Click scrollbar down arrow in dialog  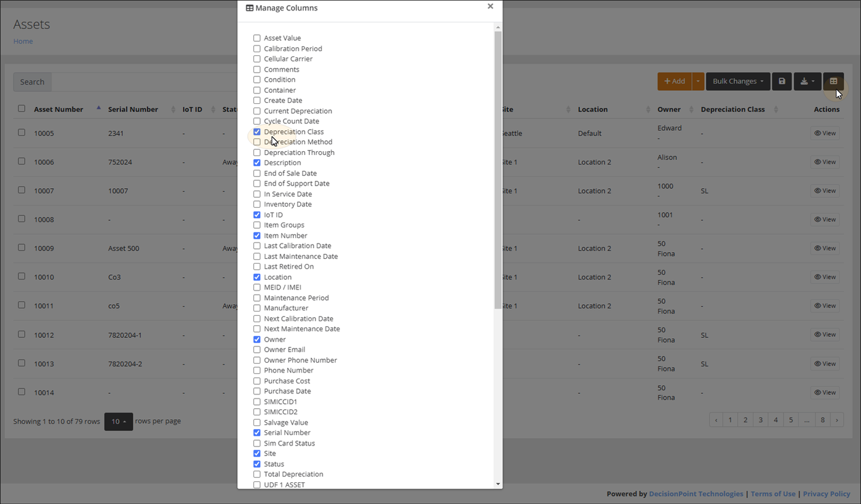point(498,484)
